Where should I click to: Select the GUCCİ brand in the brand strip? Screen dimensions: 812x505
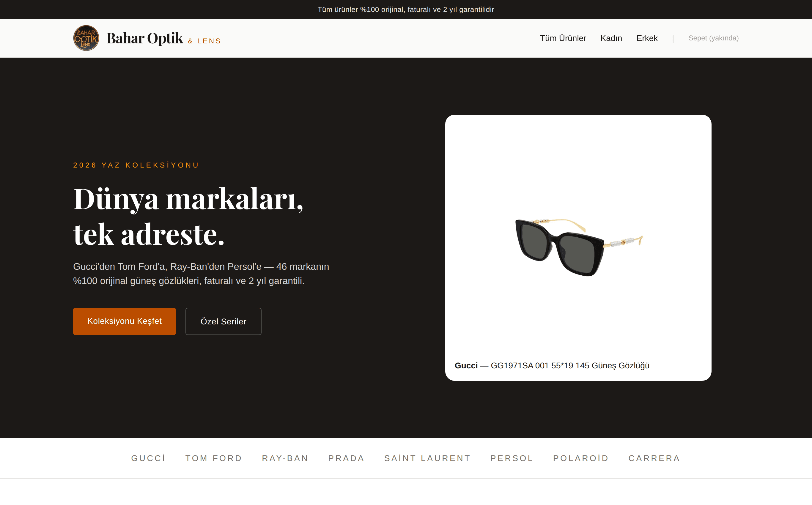click(148, 458)
